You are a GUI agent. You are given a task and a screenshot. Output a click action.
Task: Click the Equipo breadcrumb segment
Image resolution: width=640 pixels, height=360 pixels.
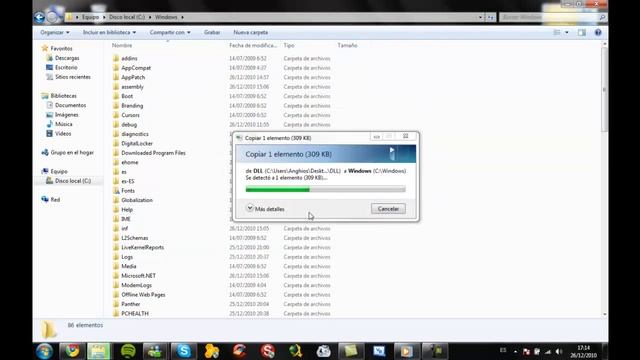click(91, 17)
